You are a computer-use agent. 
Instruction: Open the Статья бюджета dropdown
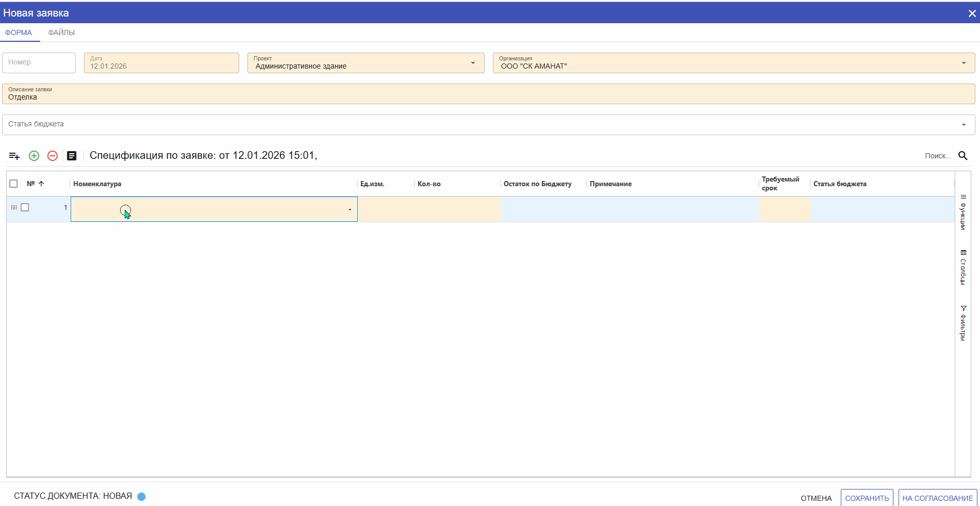[x=964, y=125]
